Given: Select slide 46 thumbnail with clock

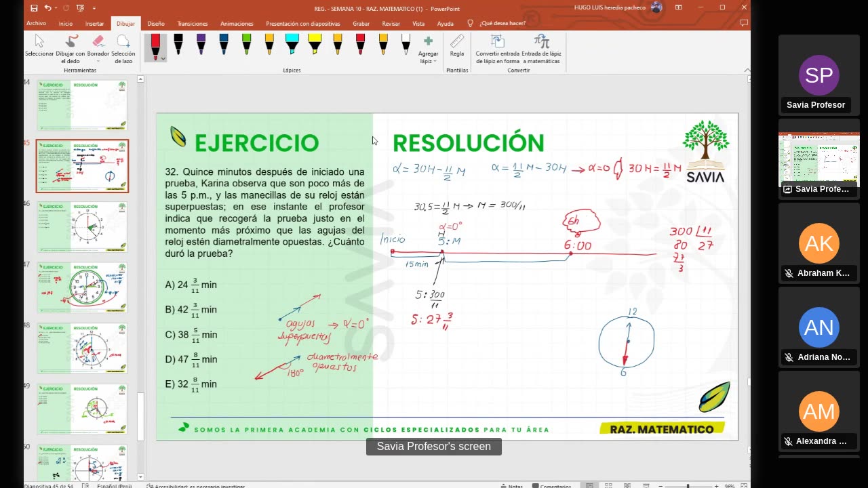Looking at the screenshot, I should [82, 226].
